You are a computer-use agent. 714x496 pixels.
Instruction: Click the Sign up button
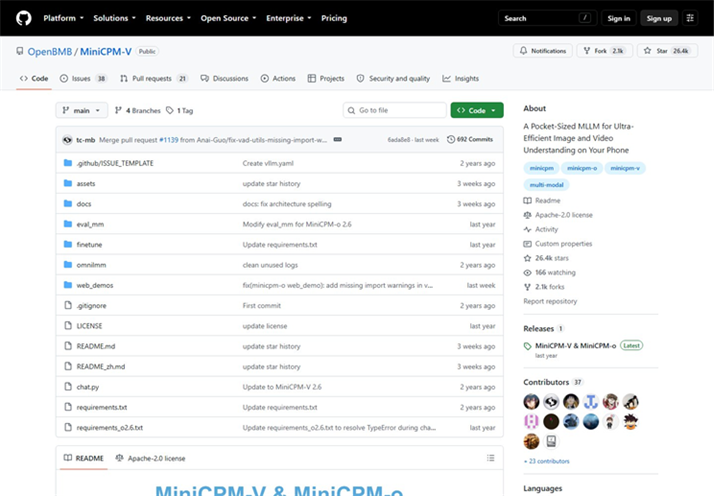pos(659,18)
